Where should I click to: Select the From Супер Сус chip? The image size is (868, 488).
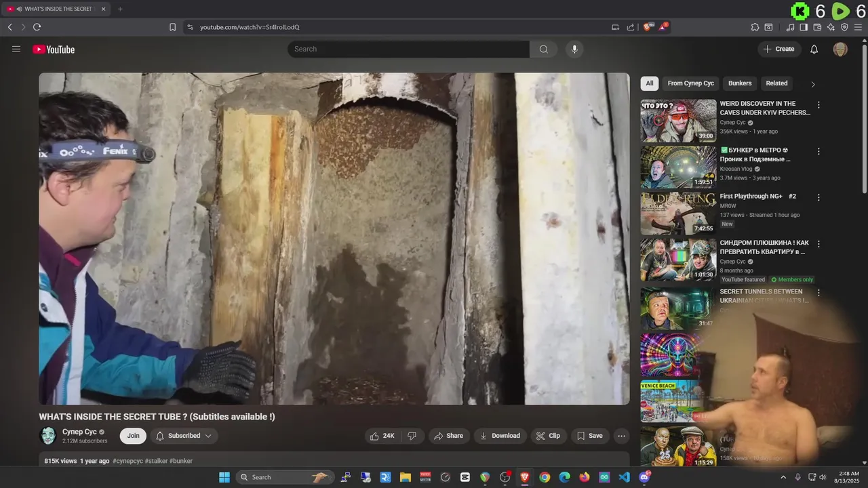[690, 83]
